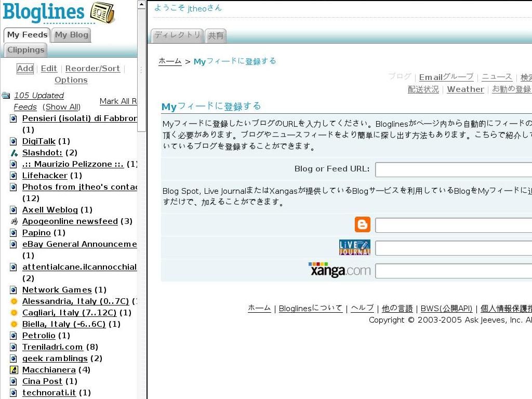Switch to the My Blog tab

tap(72, 35)
